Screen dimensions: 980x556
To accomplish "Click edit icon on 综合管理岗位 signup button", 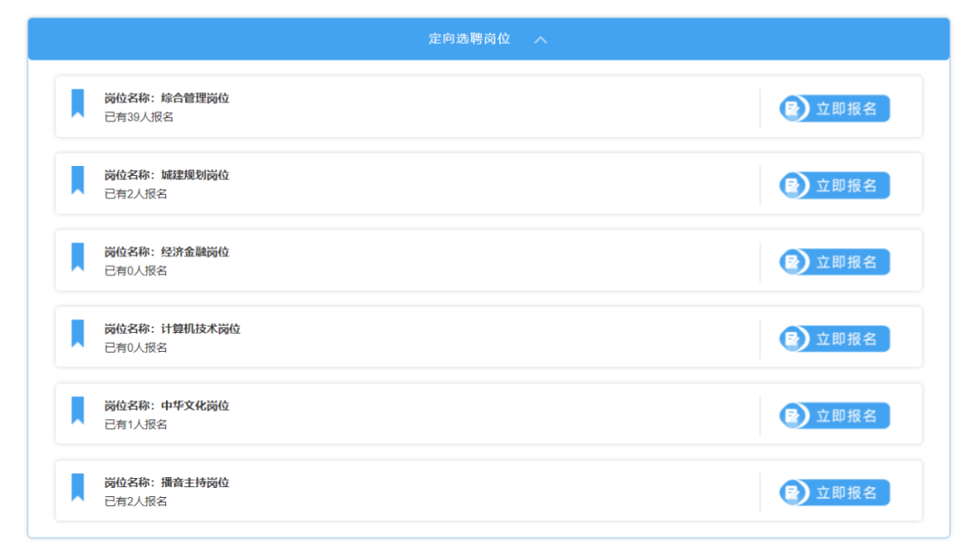I will [792, 109].
